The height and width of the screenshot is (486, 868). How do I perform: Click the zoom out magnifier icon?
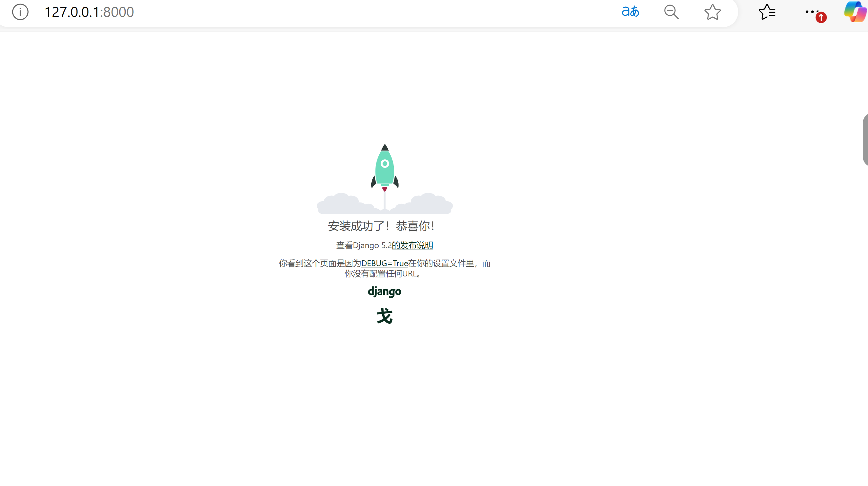pos(671,12)
